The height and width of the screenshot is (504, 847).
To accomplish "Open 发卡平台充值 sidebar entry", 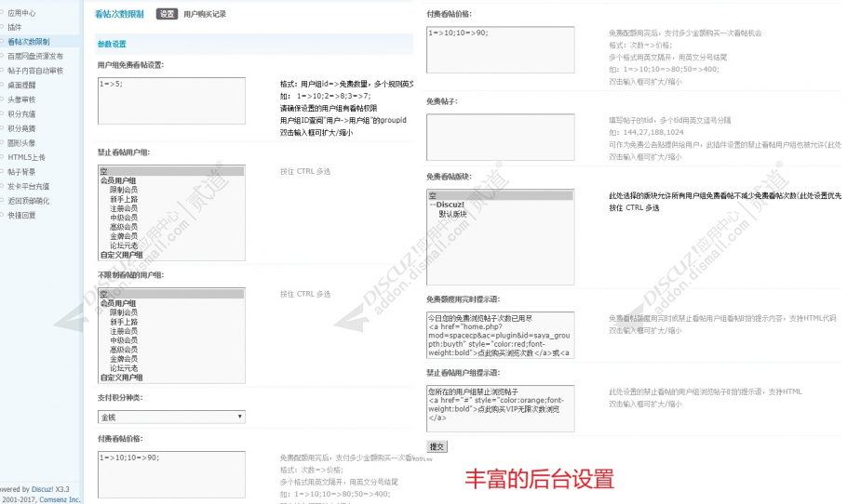I will 29,186.
